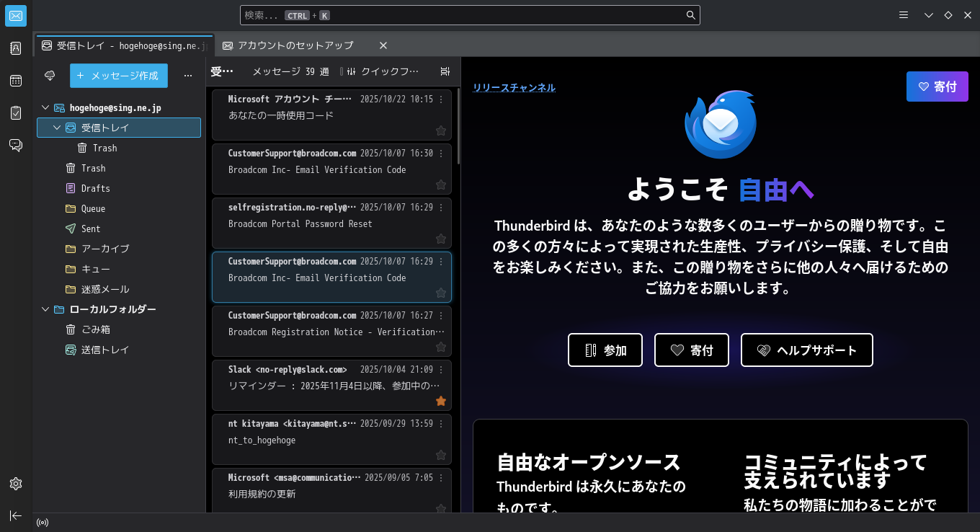Select Trash subfolder under 受信トレイ
Viewport: 980px width, 532px height.
tap(119, 148)
